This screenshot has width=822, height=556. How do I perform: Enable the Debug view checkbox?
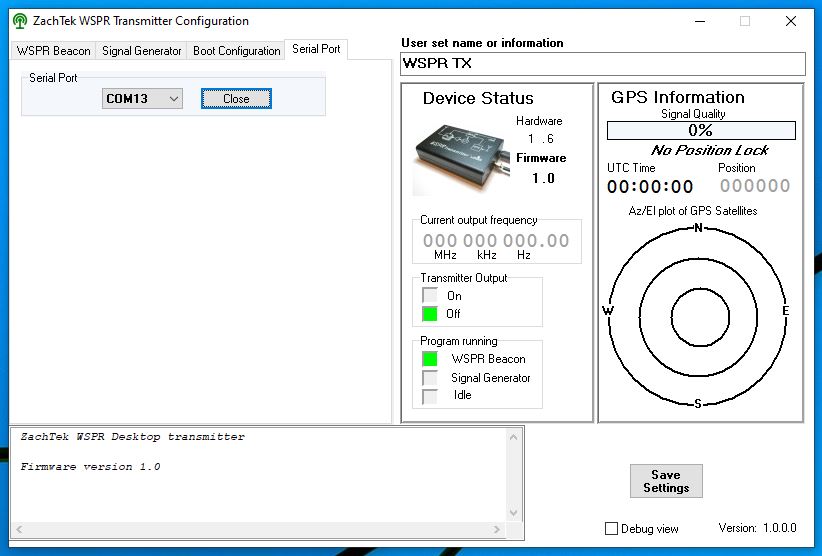click(x=611, y=528)
